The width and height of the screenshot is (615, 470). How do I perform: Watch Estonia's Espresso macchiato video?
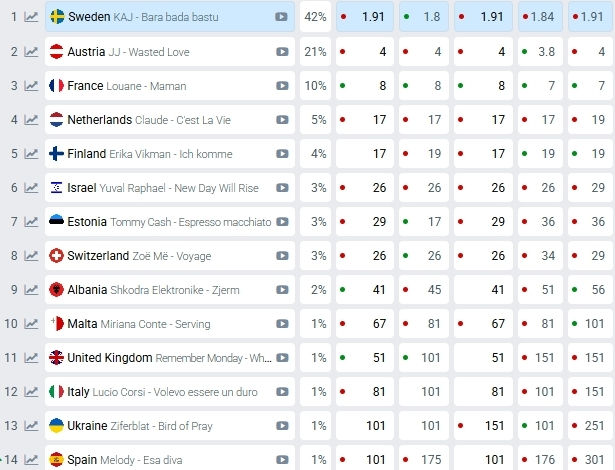(282, 222)
